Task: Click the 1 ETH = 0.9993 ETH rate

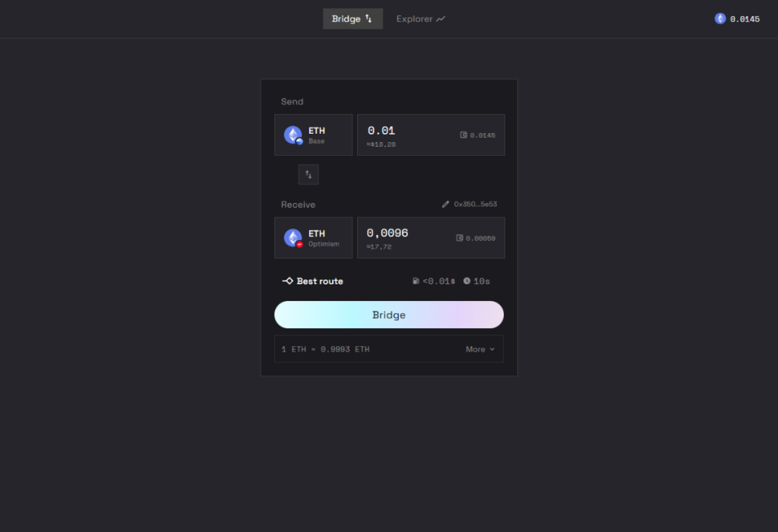Action: pyautogui.click(x=325, y=350)
